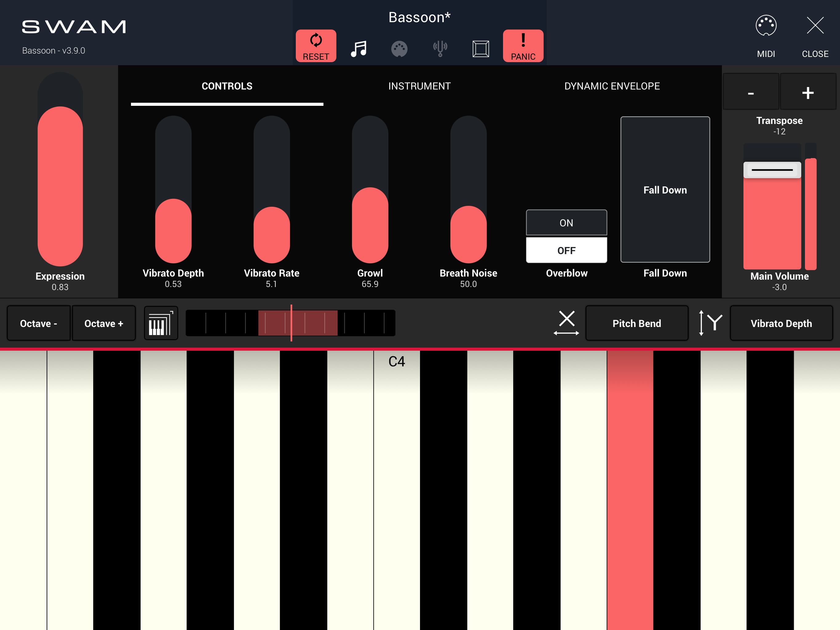Open the DYNAMIC ENVELOPE tab
Image resolution: width=840 pixels, height=630 pixels.
(612, 86)
